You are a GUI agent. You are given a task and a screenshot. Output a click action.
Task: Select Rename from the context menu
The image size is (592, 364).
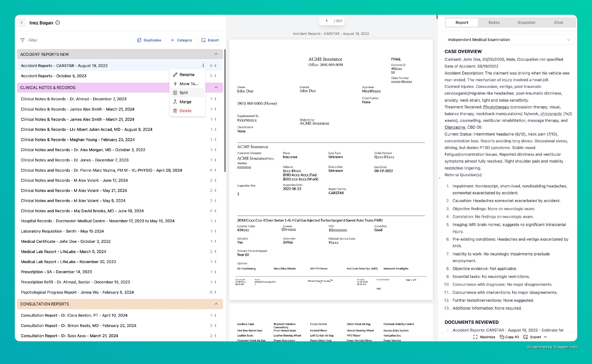point(187,75)
